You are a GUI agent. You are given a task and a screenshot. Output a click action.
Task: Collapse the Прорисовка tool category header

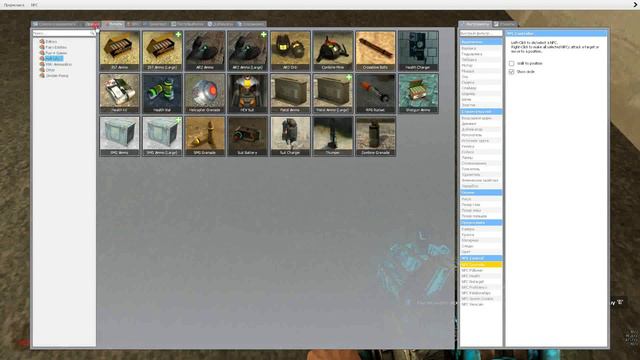(481, 222)
